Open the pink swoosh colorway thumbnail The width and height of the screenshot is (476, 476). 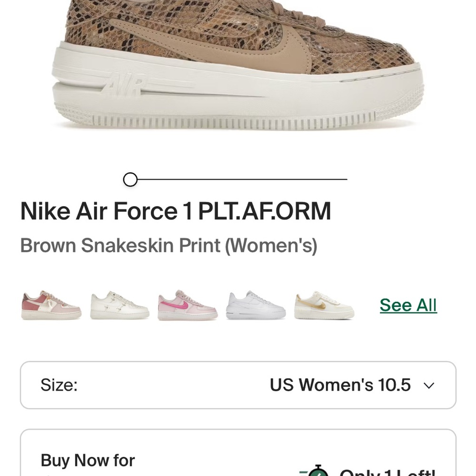coord(187,305)
